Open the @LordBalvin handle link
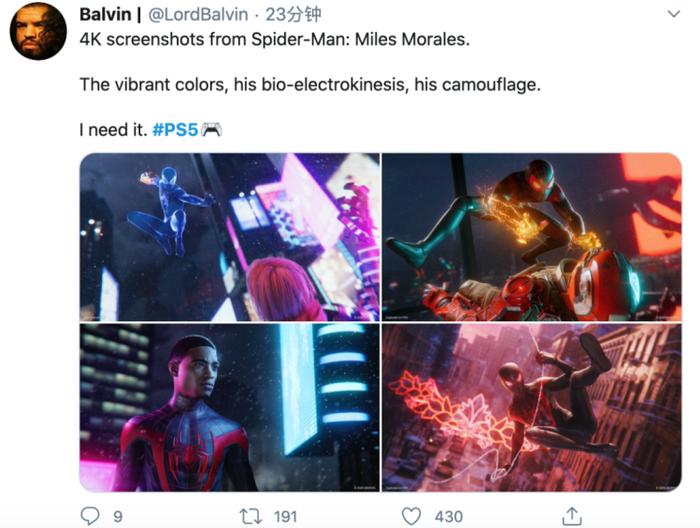700x528 pixels. [198, 15]
